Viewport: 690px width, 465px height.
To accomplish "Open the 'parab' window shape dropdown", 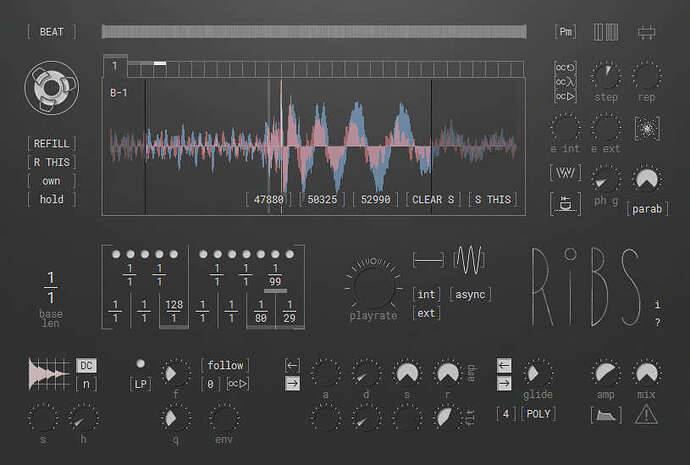I will [x=647, y=209].
